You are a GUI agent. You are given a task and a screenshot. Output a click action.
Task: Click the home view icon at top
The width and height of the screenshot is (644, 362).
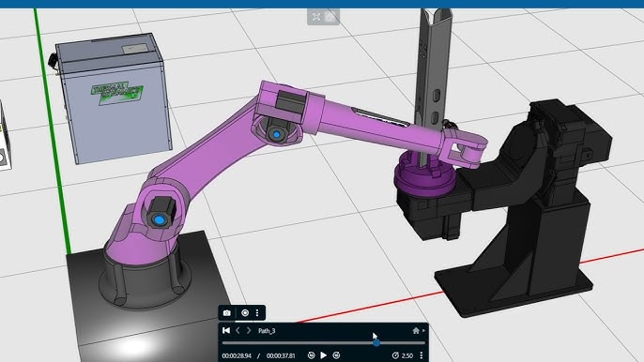pos(330,17)
